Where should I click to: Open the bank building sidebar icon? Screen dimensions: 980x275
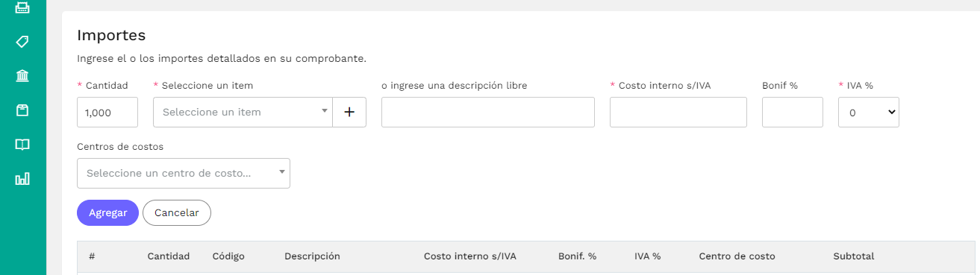click(22, 76)
